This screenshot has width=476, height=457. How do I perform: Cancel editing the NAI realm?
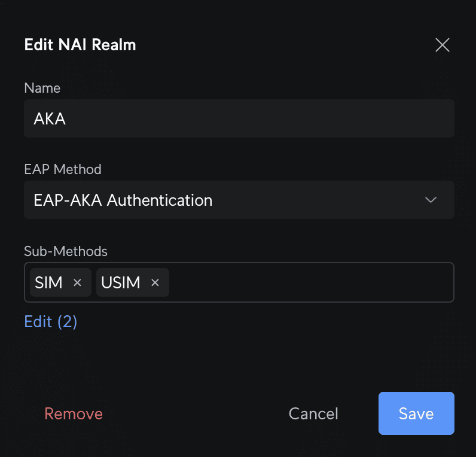[x=313, y=413]
